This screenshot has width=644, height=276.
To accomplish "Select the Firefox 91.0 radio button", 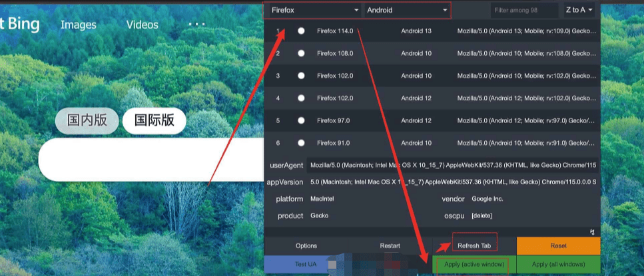I will [301, 143].
